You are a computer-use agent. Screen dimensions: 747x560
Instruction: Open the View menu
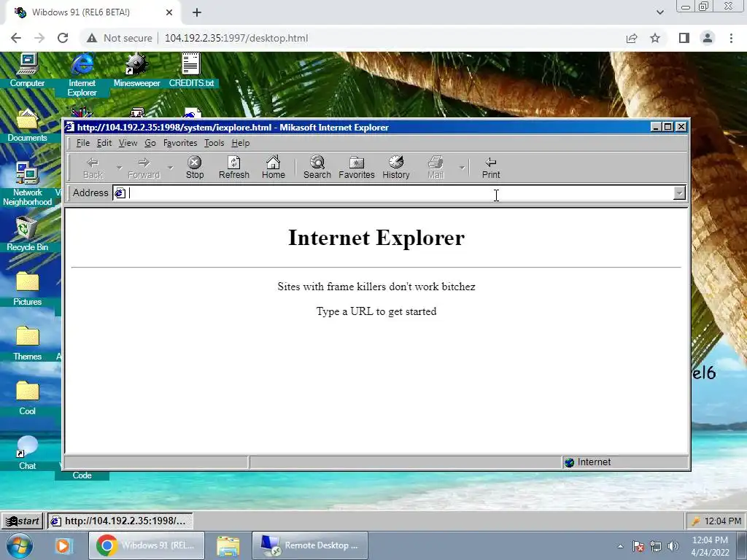(x=128, y=143)
